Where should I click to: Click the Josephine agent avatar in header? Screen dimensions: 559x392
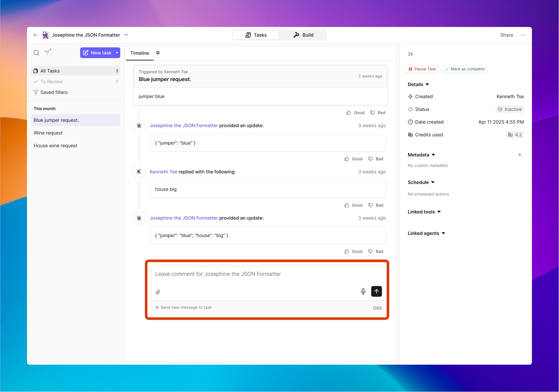(x=45, y=35)
